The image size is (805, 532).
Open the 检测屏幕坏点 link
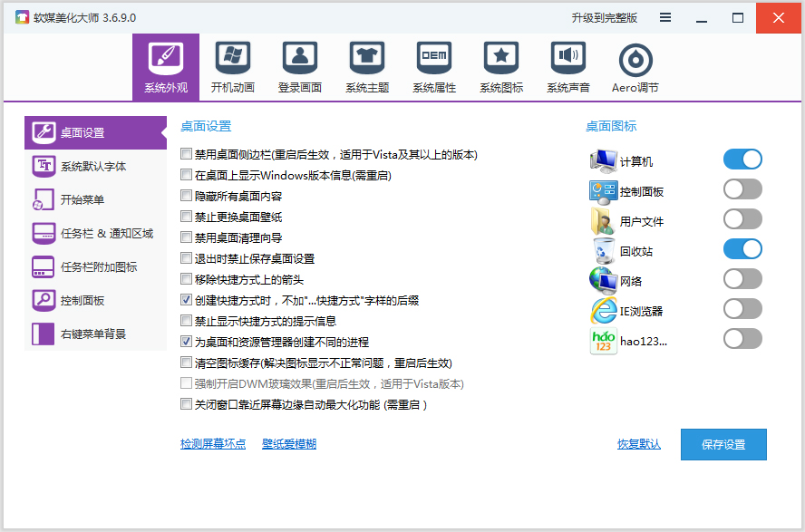pos(213,444)
